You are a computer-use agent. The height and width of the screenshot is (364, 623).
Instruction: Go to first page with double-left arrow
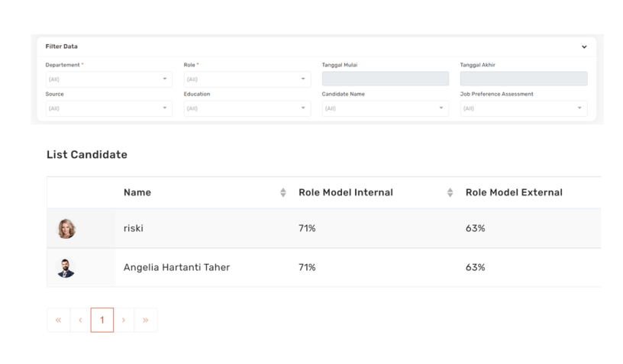[58, 321]
